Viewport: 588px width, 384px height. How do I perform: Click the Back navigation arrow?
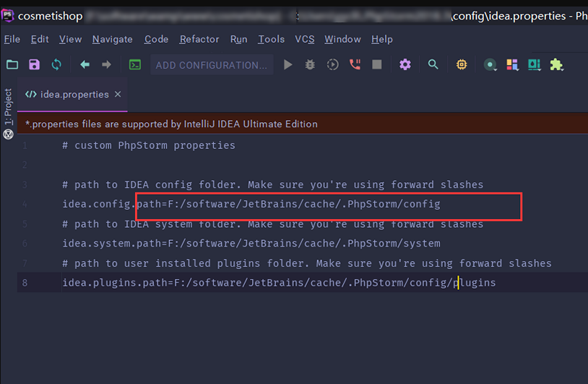coord(85,64)
